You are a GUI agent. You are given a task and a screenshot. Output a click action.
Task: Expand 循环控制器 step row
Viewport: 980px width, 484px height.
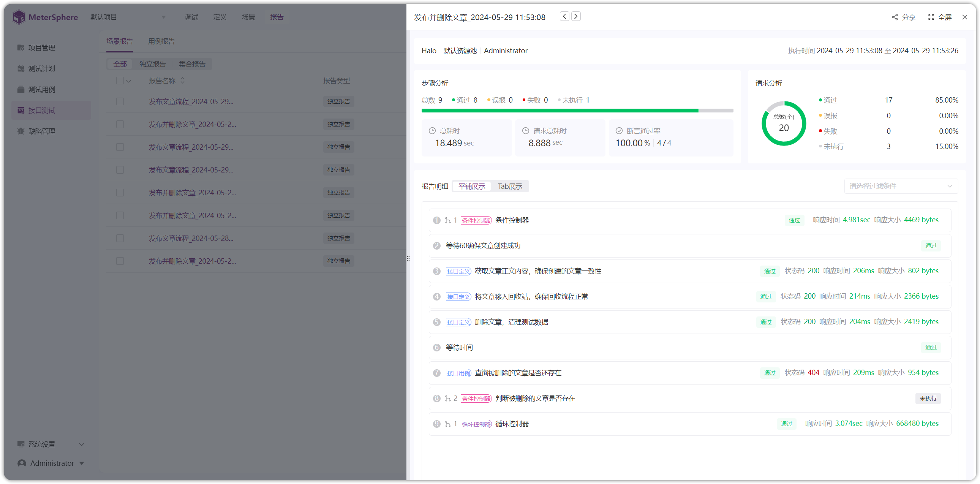coord(690,424)
